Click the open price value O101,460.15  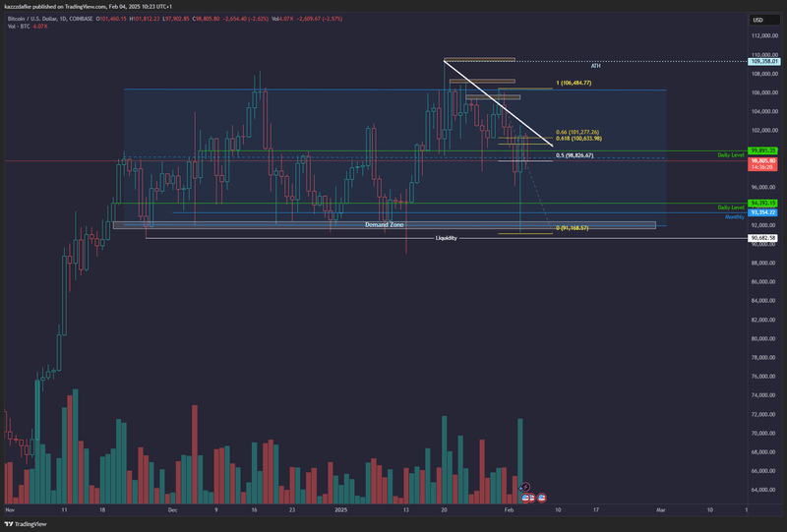point(111,19)
